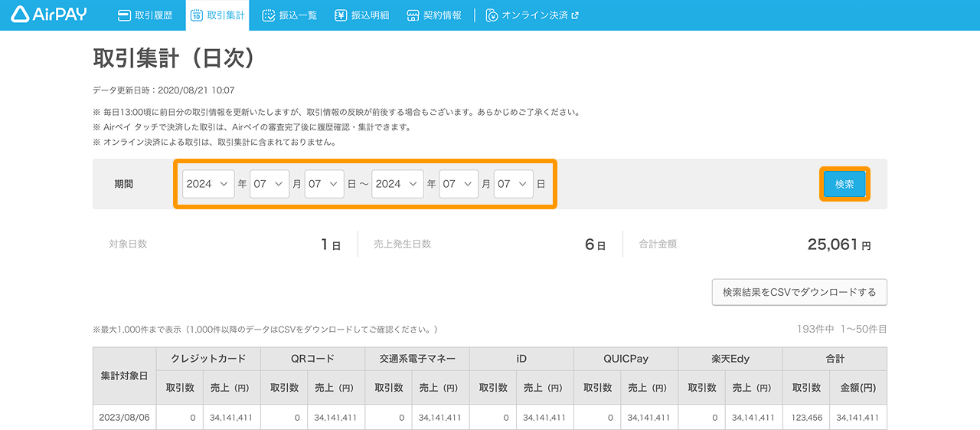Click the external link icon after オンライン決済
The image size is (980, 430).
575,15
